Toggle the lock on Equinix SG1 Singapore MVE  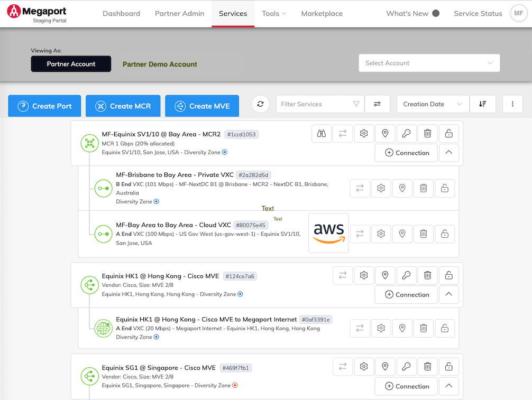point(448,367)
